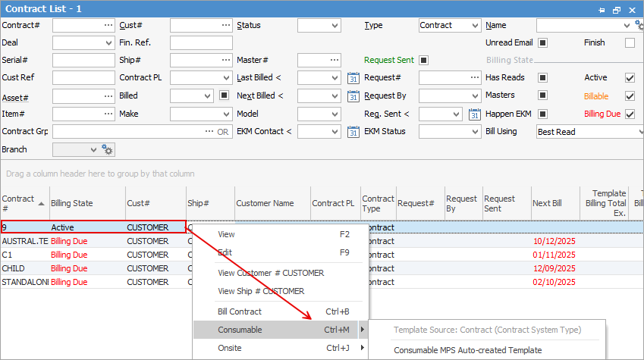
Task: Uncheck the Billing Due checkbox
Action: click(630, 114)
